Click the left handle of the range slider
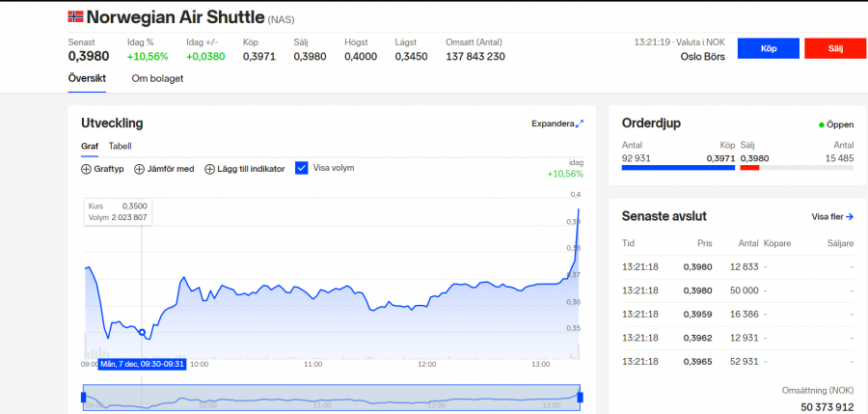 coord(84,397)
